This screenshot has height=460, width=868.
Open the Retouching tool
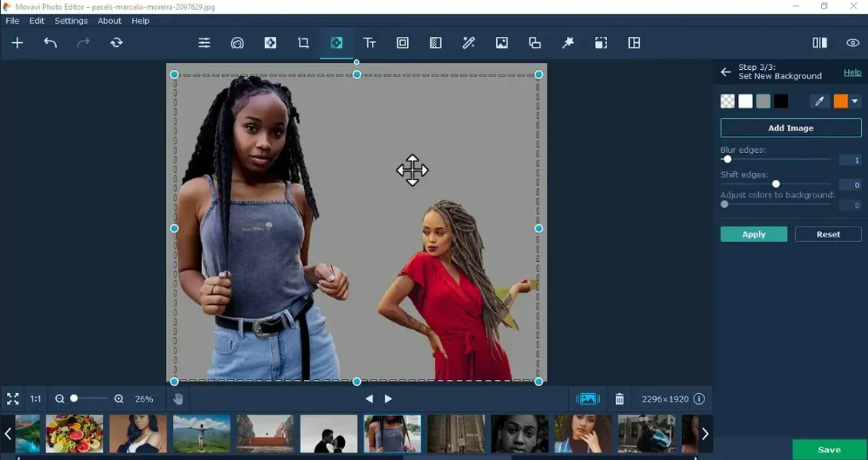click(237, 43)
